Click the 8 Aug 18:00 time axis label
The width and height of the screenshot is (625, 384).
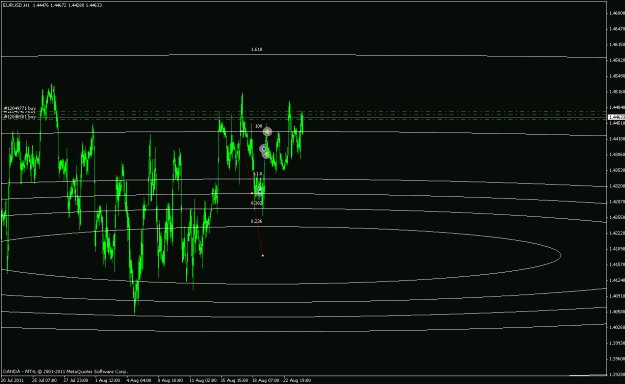point(170,380)
